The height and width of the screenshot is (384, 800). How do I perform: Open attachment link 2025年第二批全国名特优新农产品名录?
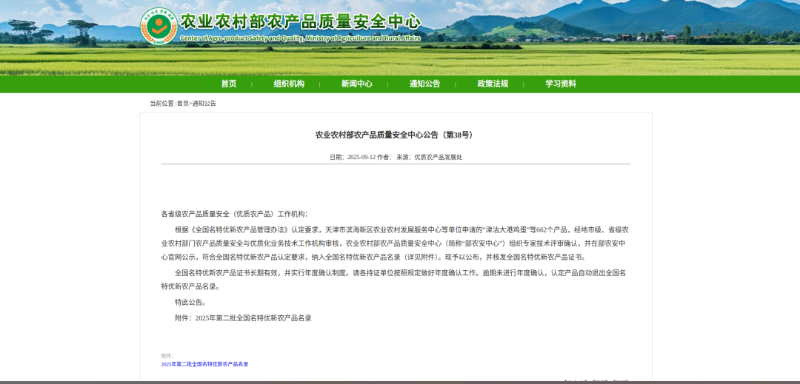coord(205,365)
